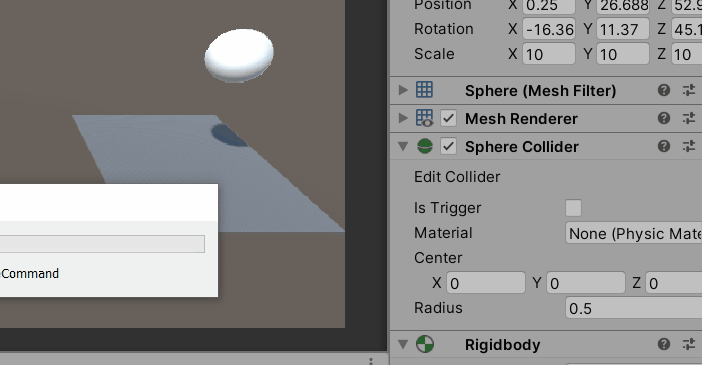Click the Mesh Renderer header title

[521, 119]
